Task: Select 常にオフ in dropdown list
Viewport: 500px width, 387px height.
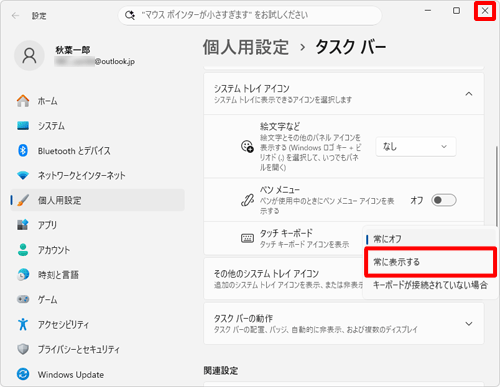Action: 430,239
